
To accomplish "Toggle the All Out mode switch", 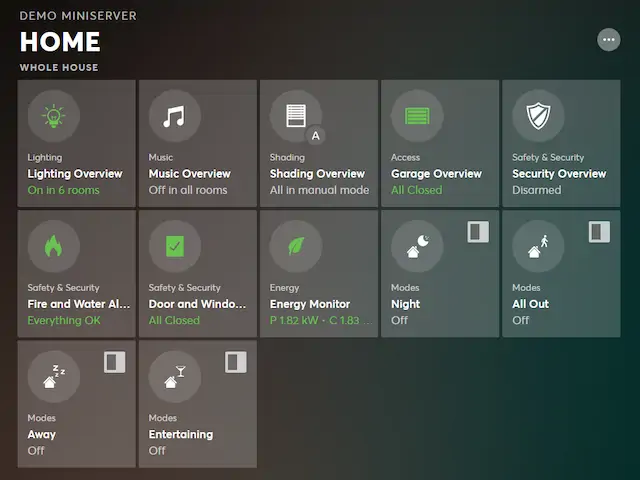I will (x=599, y=232).
